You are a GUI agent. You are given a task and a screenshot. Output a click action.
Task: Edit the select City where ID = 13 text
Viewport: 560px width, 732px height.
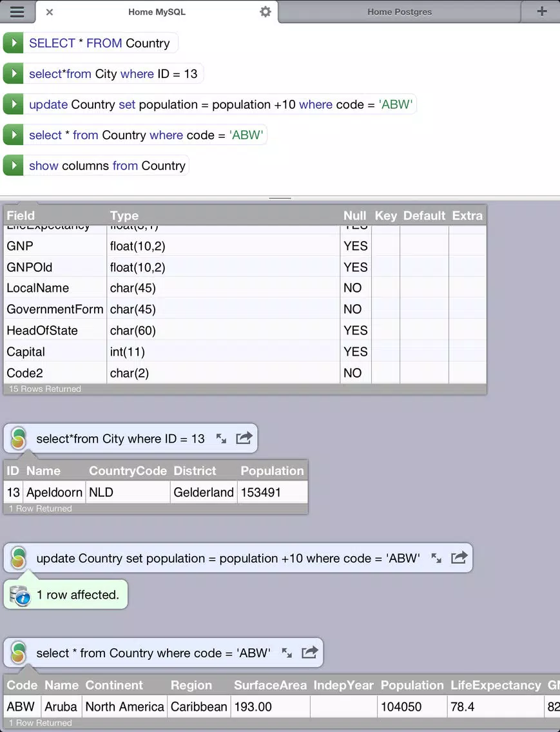click(113, 73)
